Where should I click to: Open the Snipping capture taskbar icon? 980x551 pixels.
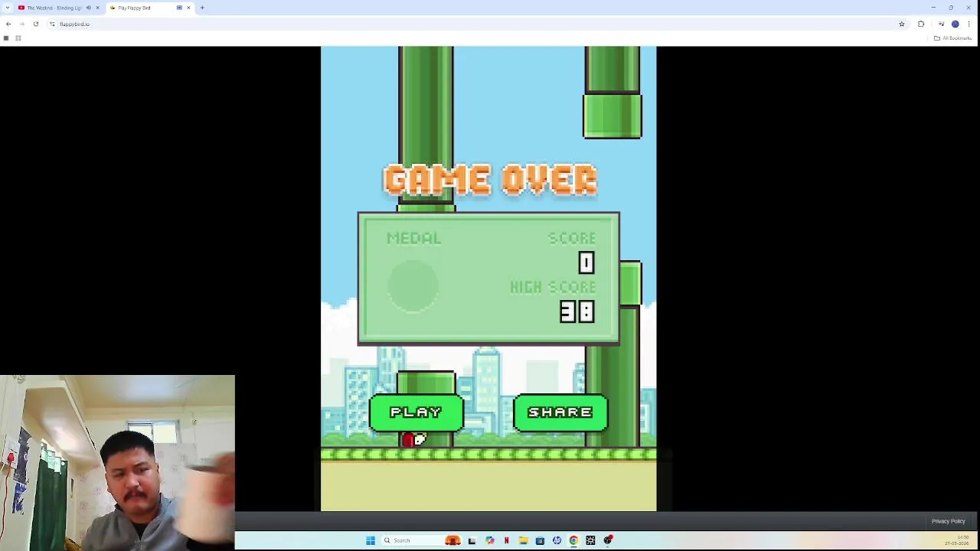click(590, 540)
